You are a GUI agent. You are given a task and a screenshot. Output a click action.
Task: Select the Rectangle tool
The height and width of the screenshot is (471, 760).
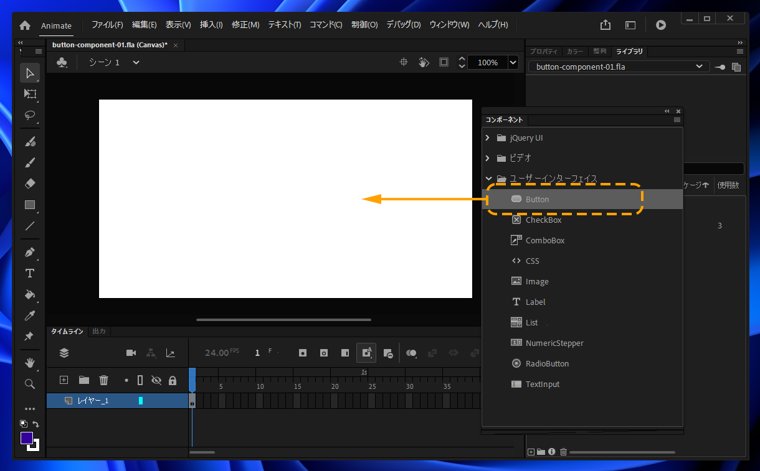[30, 205]
